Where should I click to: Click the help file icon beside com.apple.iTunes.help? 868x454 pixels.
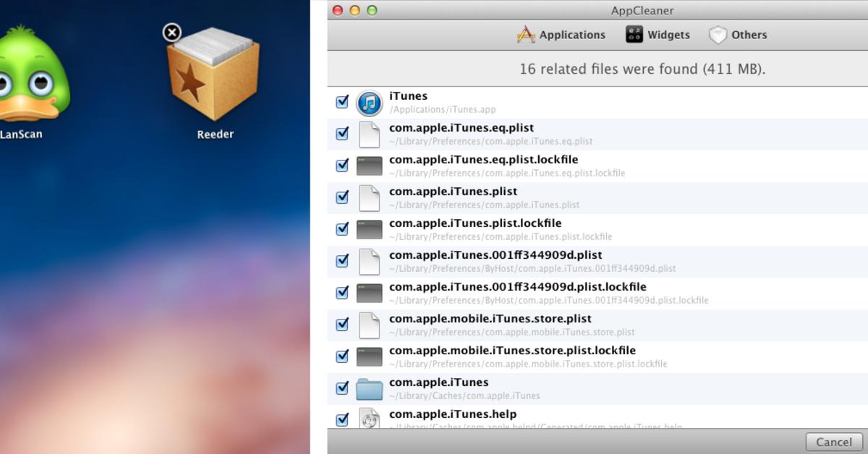[369, 419]
